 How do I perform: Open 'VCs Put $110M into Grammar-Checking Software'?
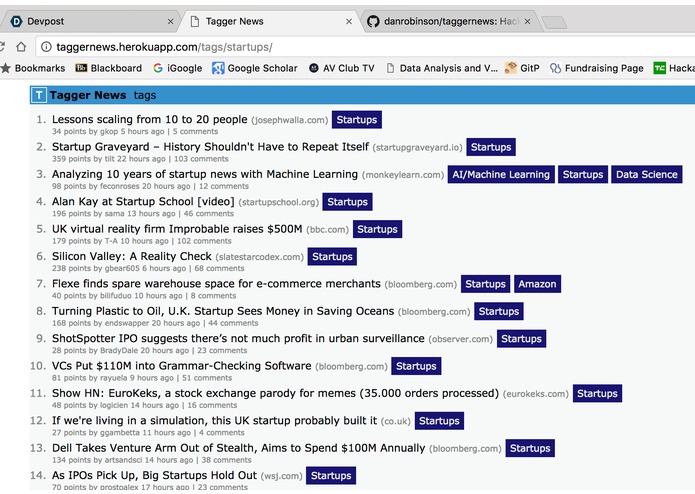point(182,366)
